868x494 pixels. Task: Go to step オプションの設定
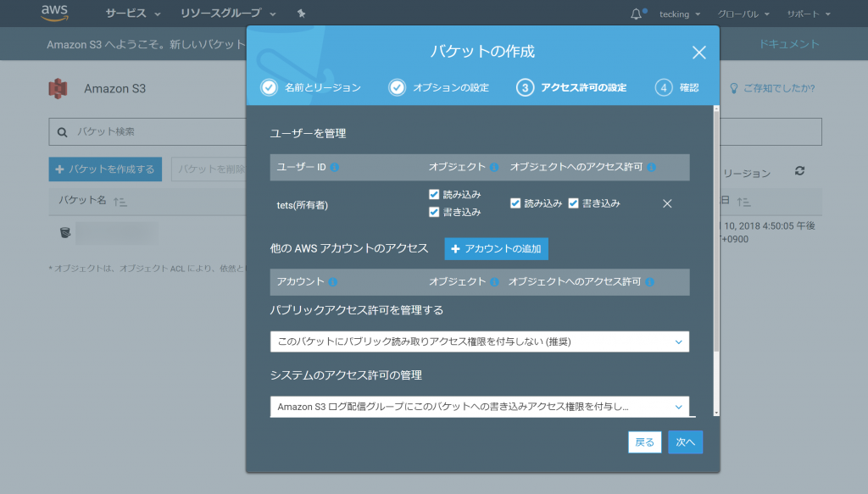click(439, 87)
